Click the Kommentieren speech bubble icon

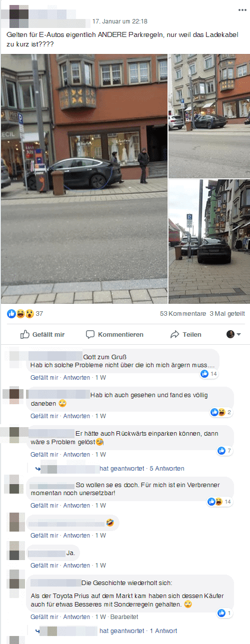[x=90, y=334]
